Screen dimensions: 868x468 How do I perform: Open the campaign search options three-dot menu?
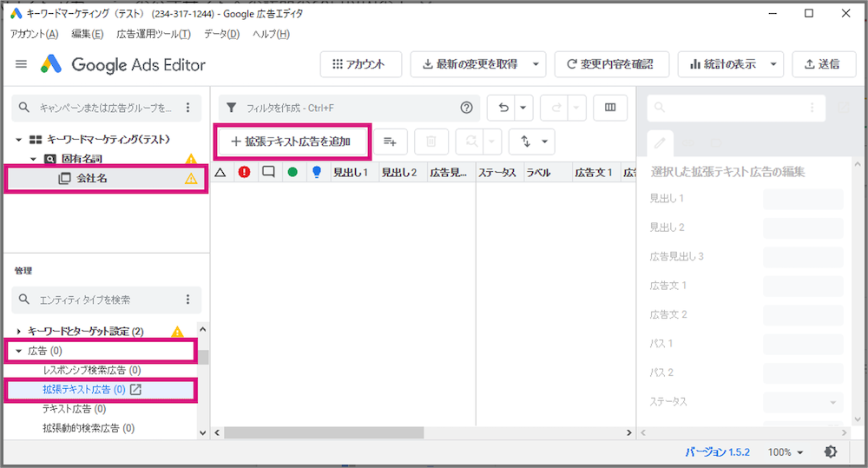(188, 108)
